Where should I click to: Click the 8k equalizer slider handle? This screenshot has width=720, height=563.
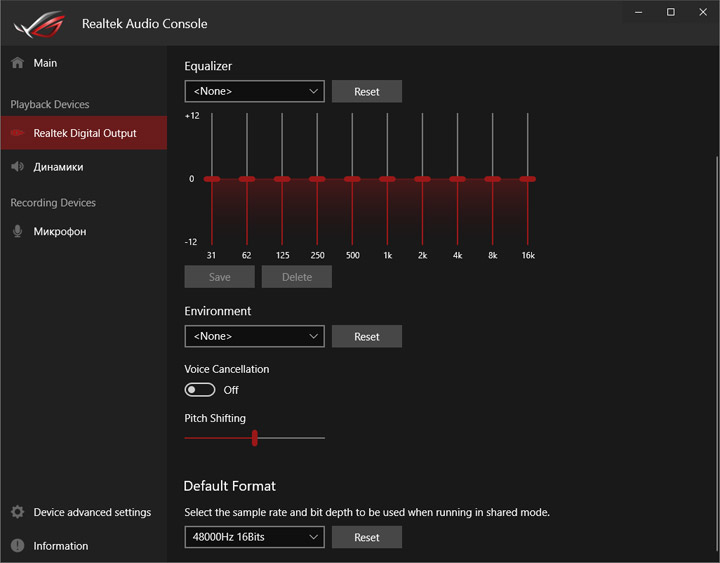coord(493,179)
